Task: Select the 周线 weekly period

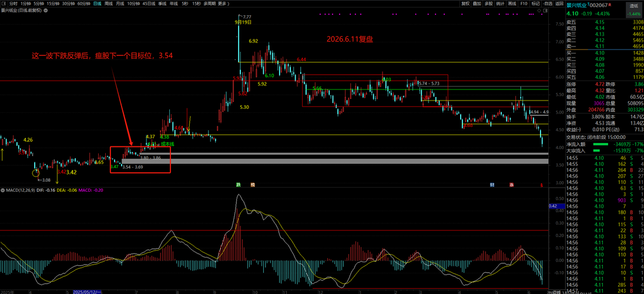Action: pyautogui.click(x=109, y=4)
